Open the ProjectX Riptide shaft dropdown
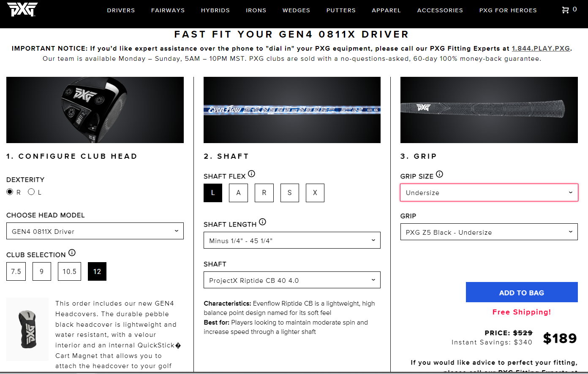Image resolution: width=588 pixels, height=374 pixels. [292, 280]
